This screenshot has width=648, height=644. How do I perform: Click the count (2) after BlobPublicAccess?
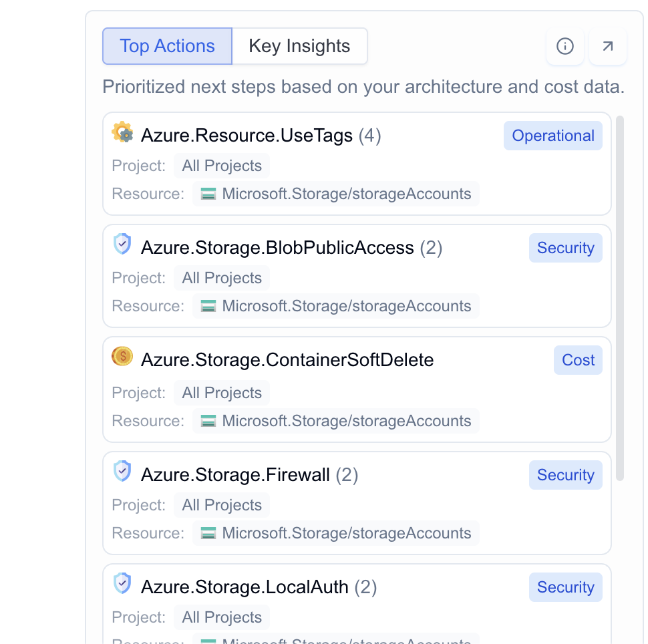pos(431,248)
